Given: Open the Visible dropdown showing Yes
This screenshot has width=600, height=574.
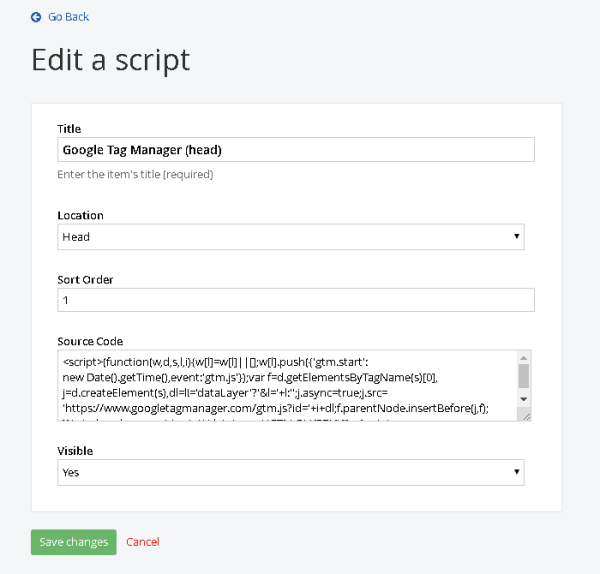Looking at the screenshot, I should pyautogui.click(x=291, y=473).
